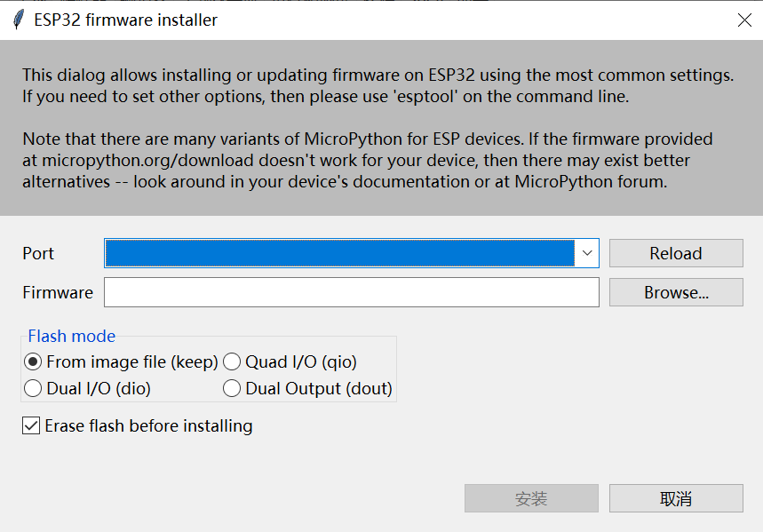The width and height of the screenshot is (763, 532).
Task: Close the ESP32 firmware installer dialog
Action: [x=744, y=20]
